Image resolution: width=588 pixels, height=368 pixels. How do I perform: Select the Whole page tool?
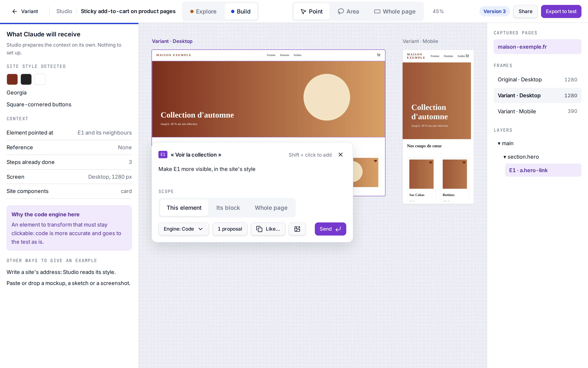[395, 11]
